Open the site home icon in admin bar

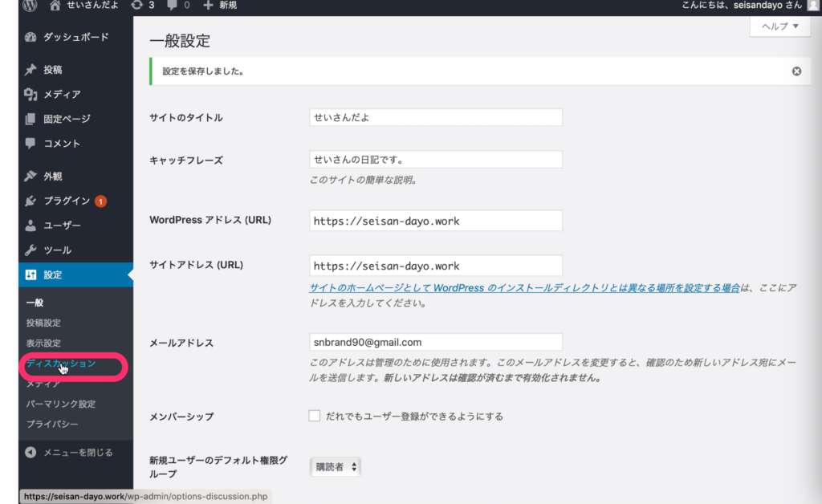pos(55,6)
